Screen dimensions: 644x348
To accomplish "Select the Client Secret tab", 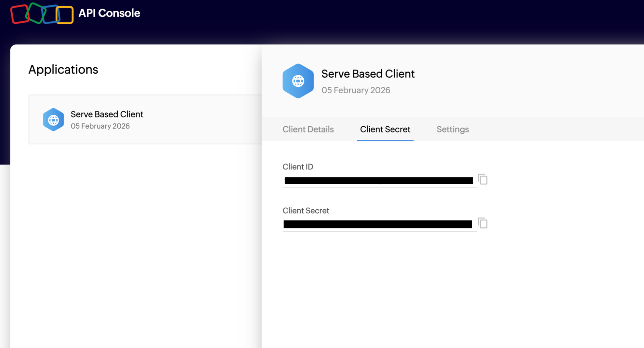I will [x=385, y=129].
